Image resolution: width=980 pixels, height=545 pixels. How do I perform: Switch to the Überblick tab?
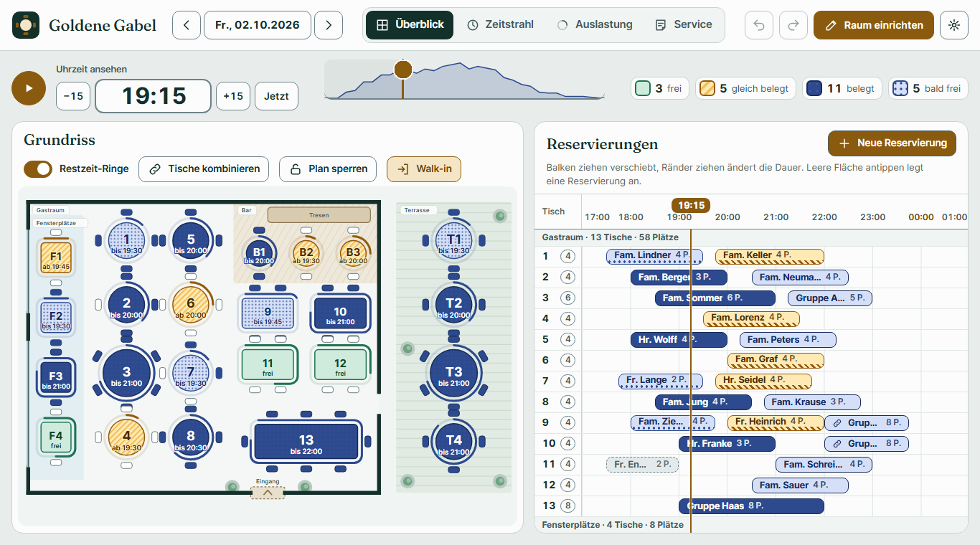pos(410,25)
